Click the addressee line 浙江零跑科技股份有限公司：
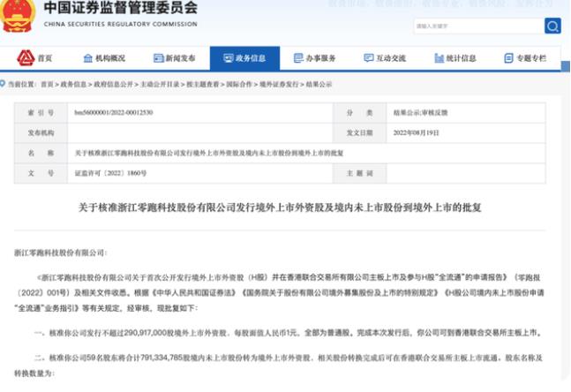This screenshot has height=392, width=571. click(60, 253)
